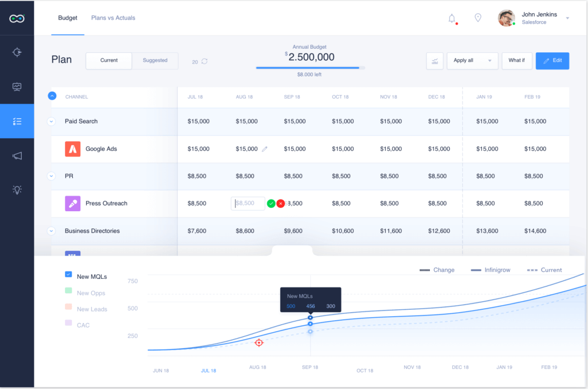Click the Press Outreach budget input field
The image size is (588, 389).
[x=247, y=204]
